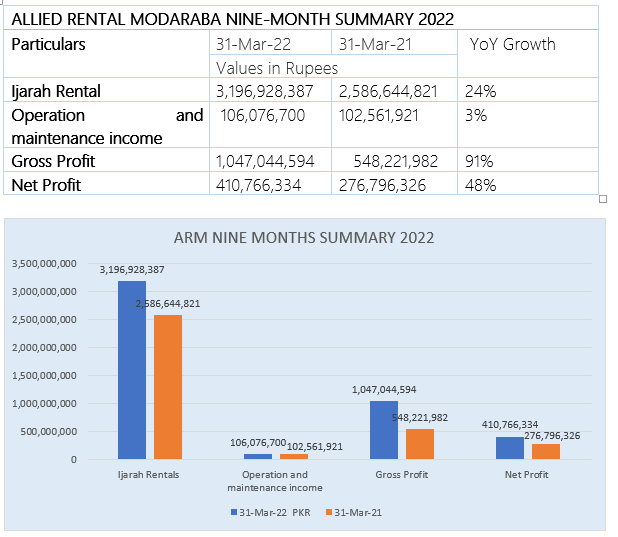Click the blue legend marker for 31-Mar-22 PKR
Image resolution: width=618 pixels, height=537 pixels.
click(x=234, y=512)
